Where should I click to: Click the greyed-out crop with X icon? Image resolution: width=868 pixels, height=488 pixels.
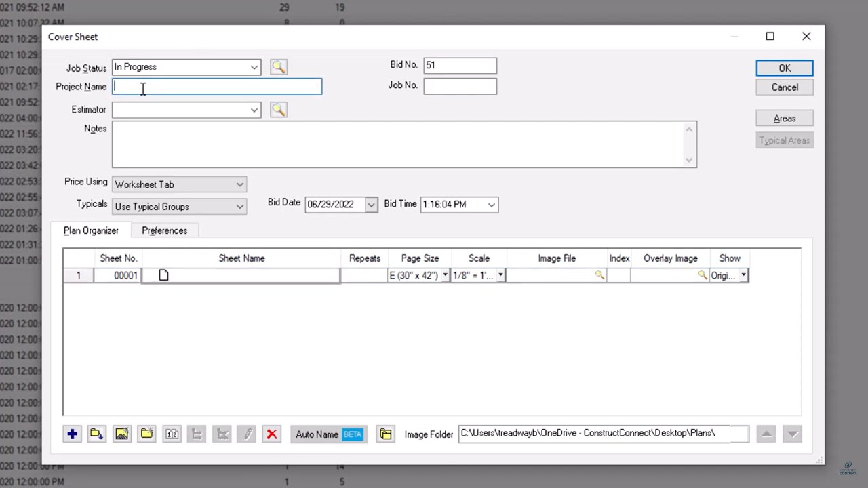[222, 434]
